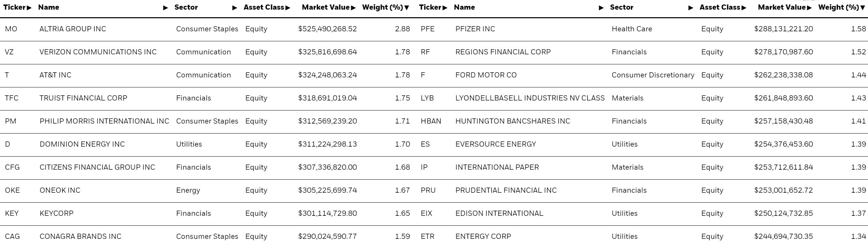
Task: Sort right table by Asset Class arrow
Action: tap(744, 8)
